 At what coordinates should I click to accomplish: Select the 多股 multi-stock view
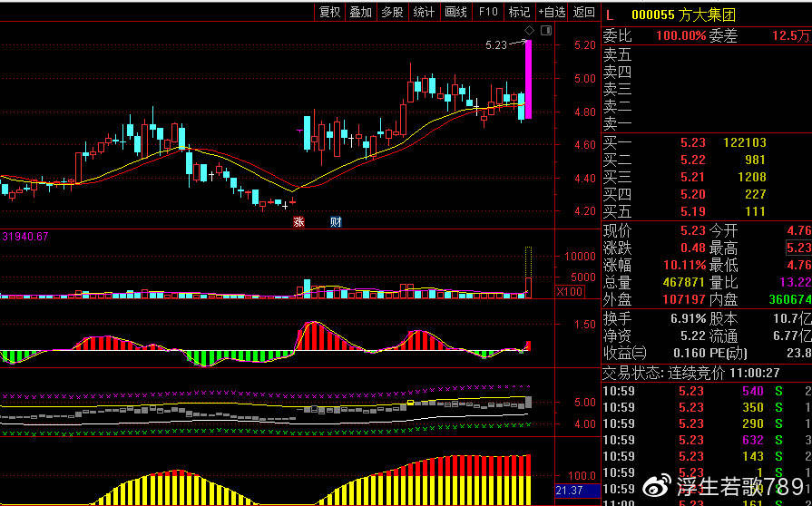point(392,12)
